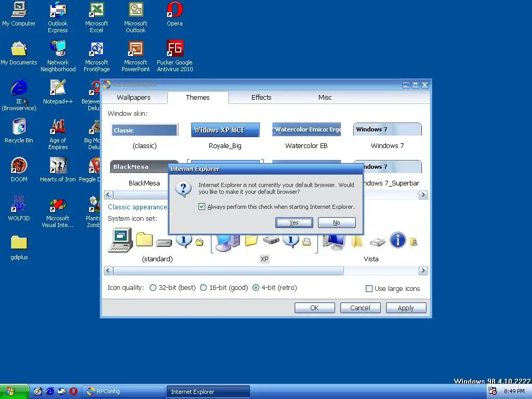The width and height of the screenshot is (532, 399).
Task: Click the 8:49 PM taskbar clock
Action: 514,391
